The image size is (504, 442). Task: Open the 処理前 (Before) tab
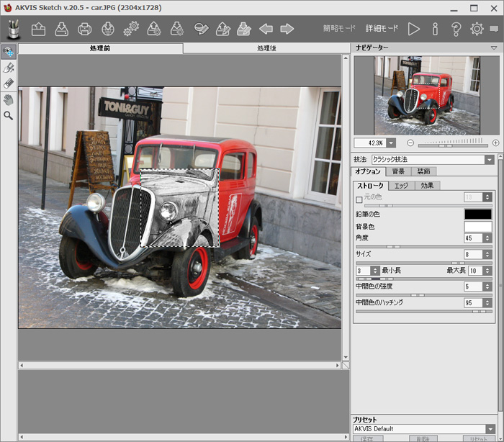coord(101,48)
